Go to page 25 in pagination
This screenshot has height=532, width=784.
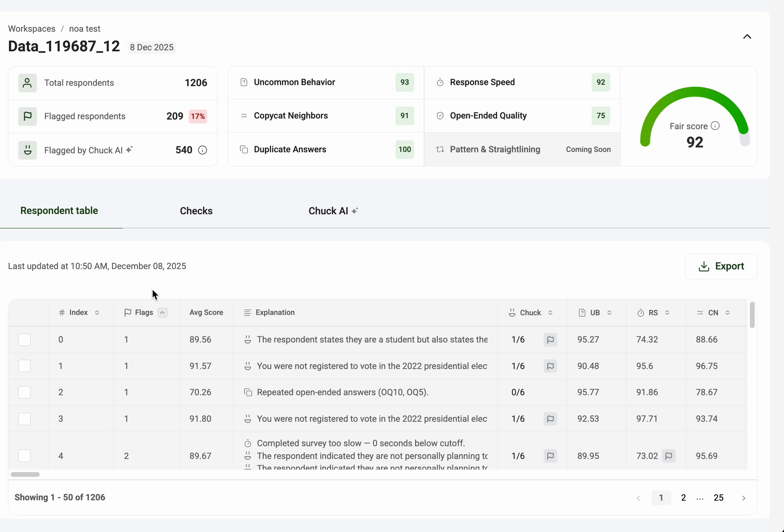[718, 498]
